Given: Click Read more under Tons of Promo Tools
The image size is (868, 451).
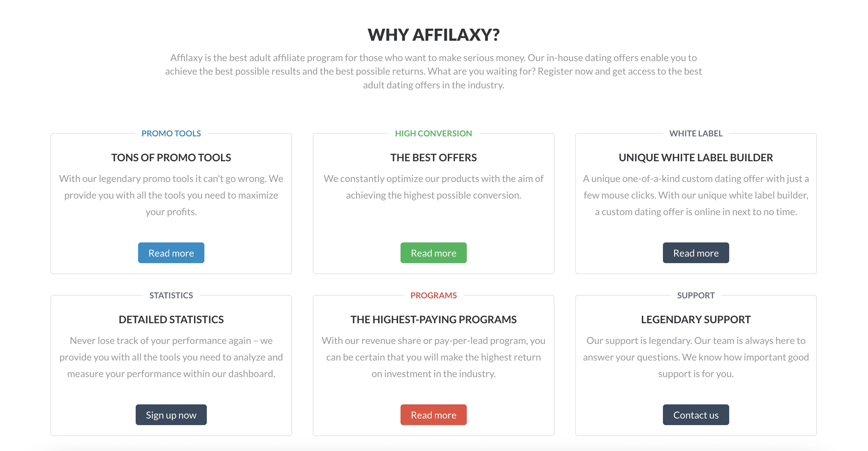Looking at the screenshot, I should pos(171,253).
